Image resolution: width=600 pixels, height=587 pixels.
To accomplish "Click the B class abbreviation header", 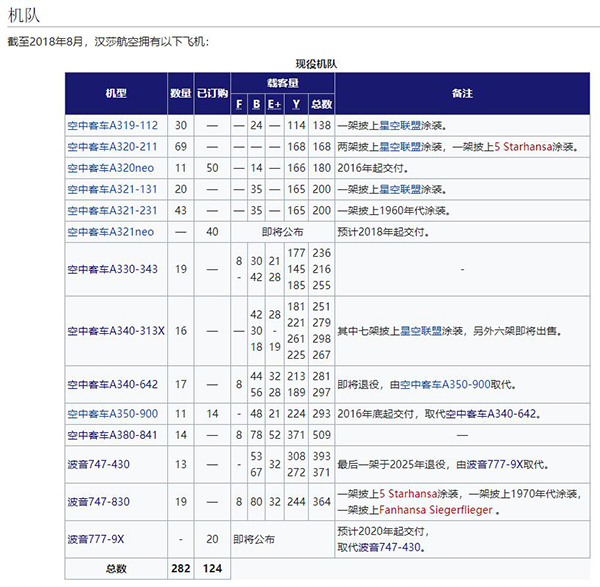I will click(256, 104).
